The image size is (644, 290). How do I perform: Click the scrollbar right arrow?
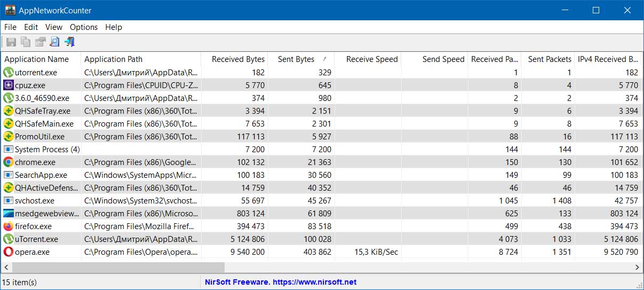[637, 267]
